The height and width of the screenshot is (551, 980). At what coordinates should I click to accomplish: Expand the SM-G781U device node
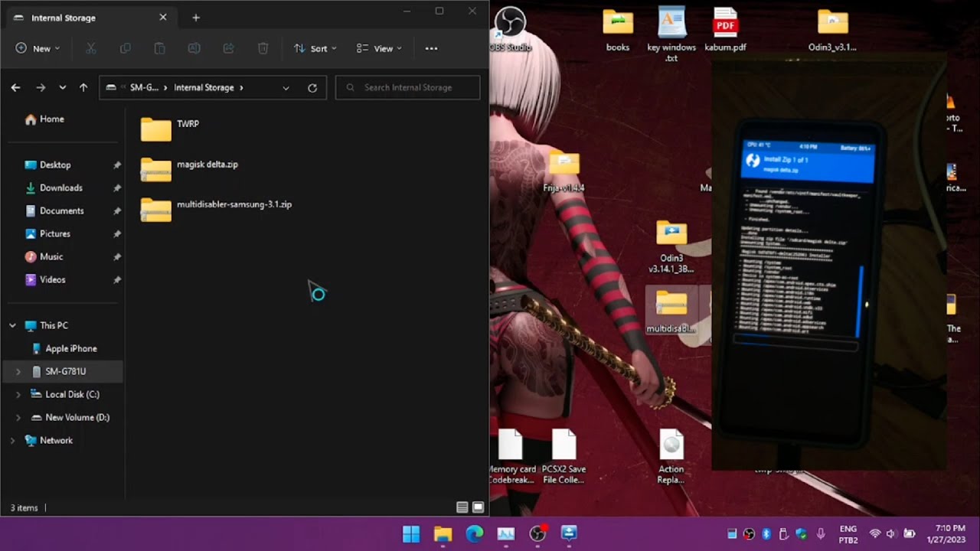pos(18,371)
